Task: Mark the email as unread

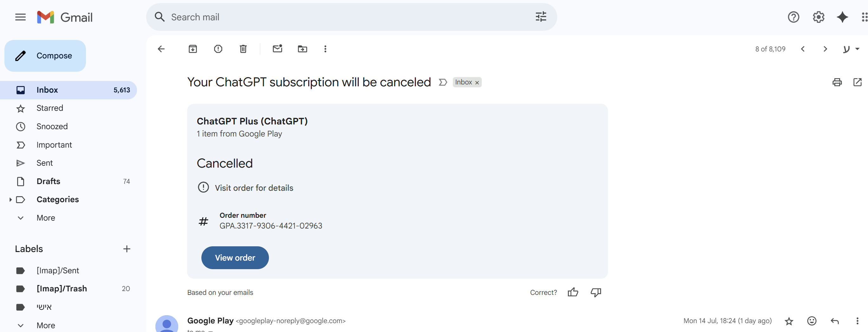Action: coord(277,49)
